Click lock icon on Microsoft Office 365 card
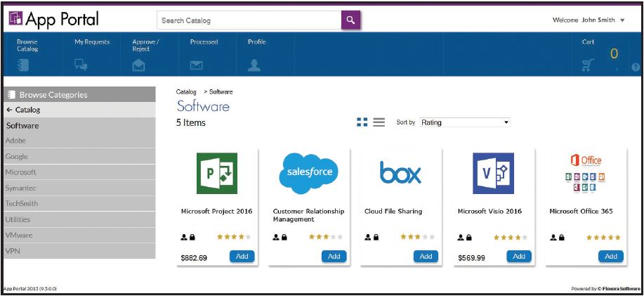The image size is (644, 296). pos(561,237)
